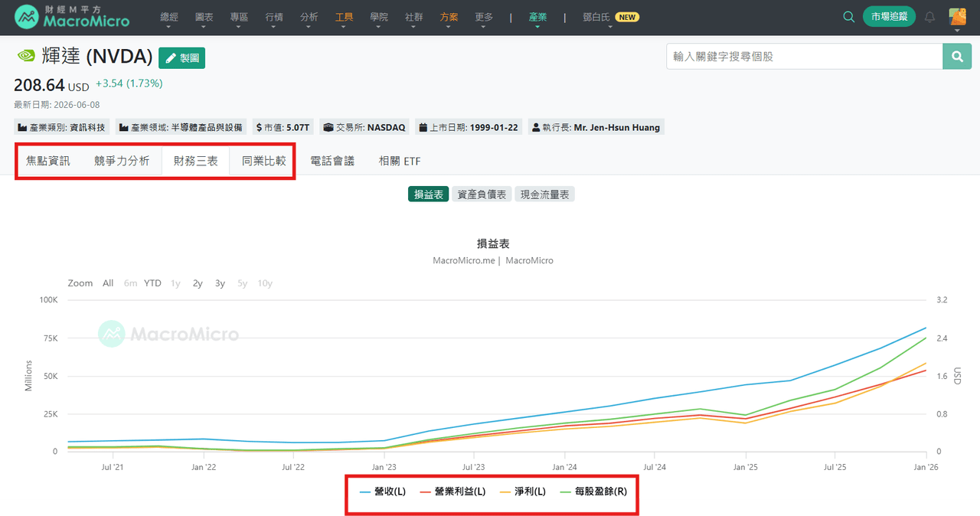Switch to the 同業比較 tab
Screen dimensions: 980x516
point(264,161)
